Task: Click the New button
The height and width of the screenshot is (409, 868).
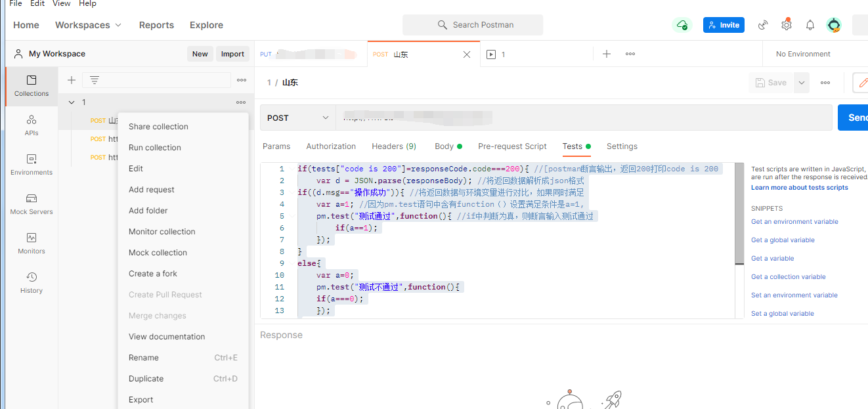Action: (200, 54)
